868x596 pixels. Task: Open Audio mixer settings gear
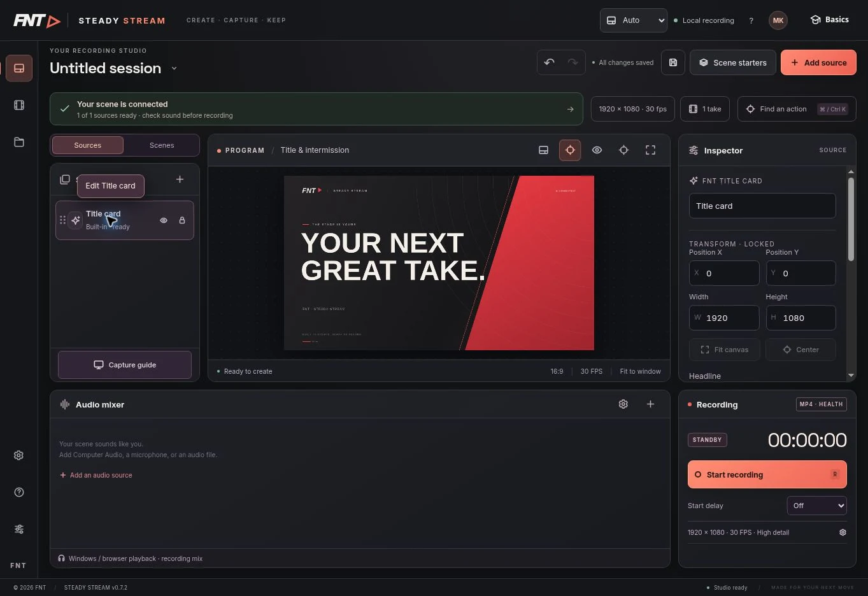[623, 404]
